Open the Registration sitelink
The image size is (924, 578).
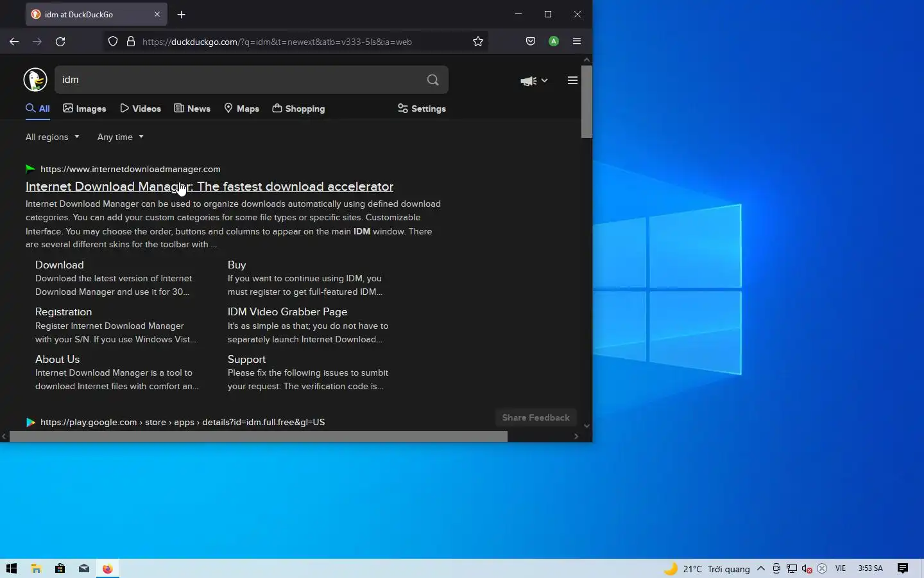(64, 311)
